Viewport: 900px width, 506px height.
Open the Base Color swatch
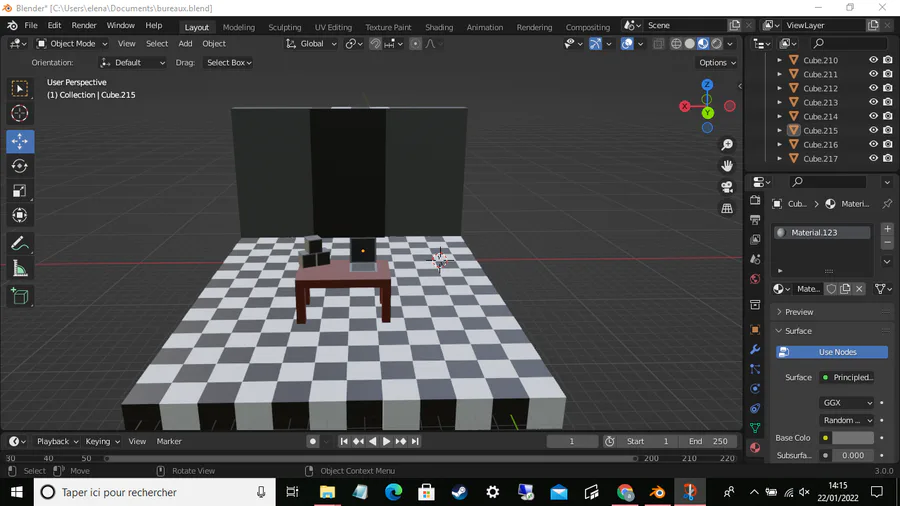coord(852,438)
